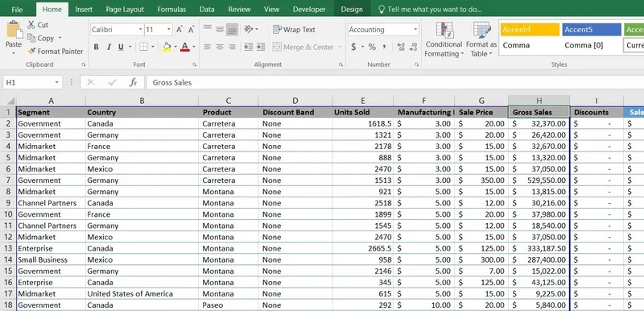
Task: Click the formula bar Enter checkmark icon
Action: pos(112,82)
